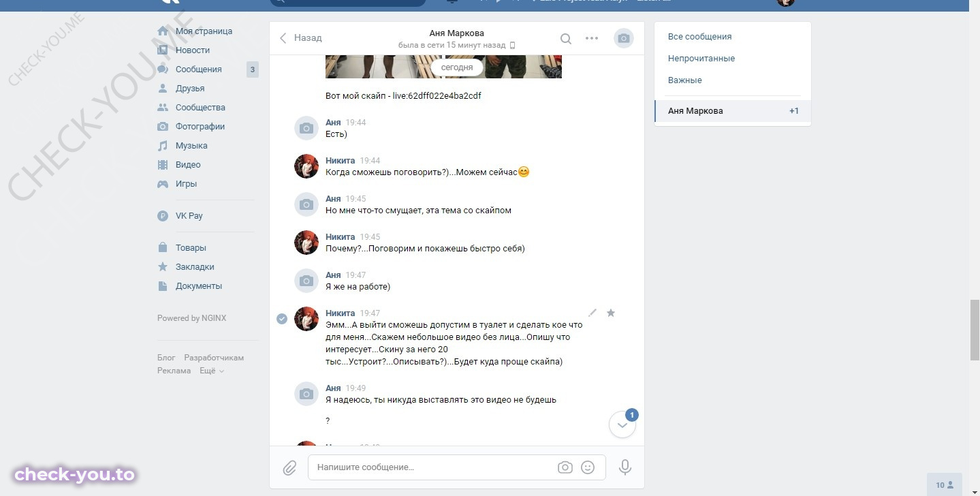Click the Skype ID message text
Image resolution: width=980 pixels, height=496 pixels.
(x=403, y=96)
